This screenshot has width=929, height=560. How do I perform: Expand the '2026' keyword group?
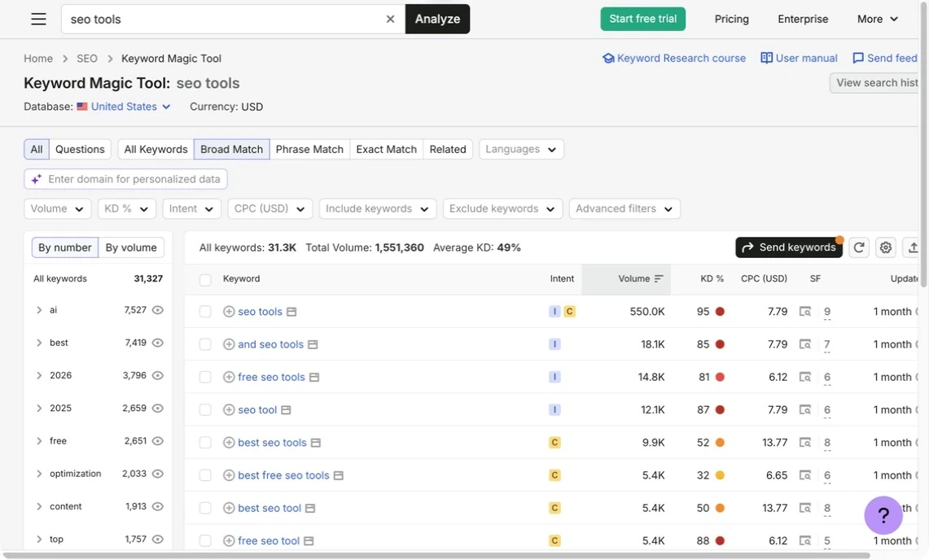(x=39, y=375)
